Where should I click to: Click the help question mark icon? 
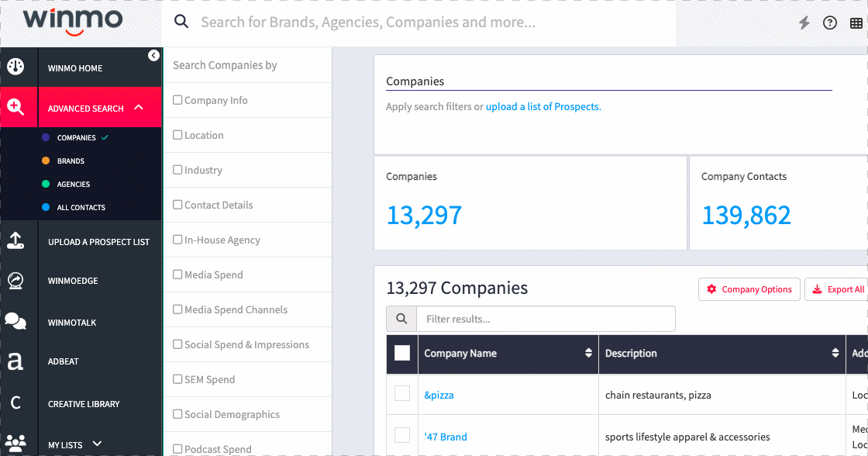coord(830,22)
